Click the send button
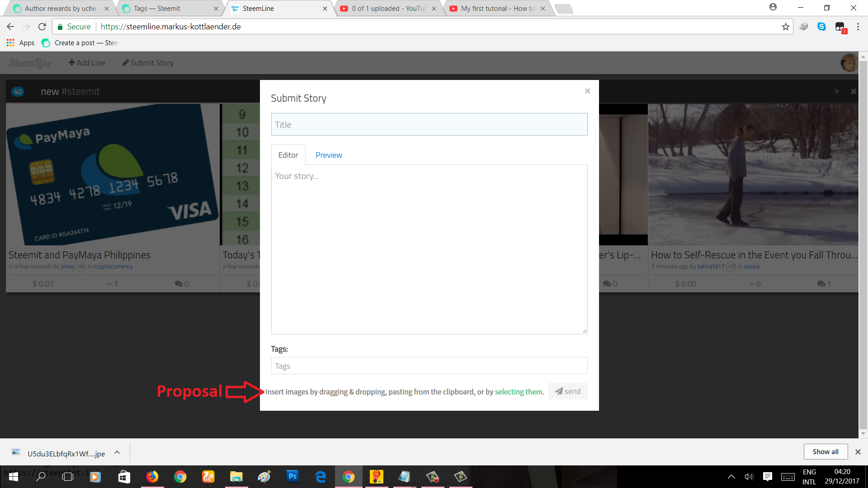Image resolution: width=868 pixels, height=488 pixels. coord(568,391)
